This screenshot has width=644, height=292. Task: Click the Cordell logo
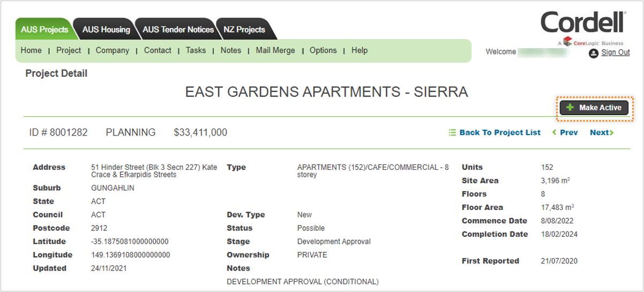click(x=583, y=28)
